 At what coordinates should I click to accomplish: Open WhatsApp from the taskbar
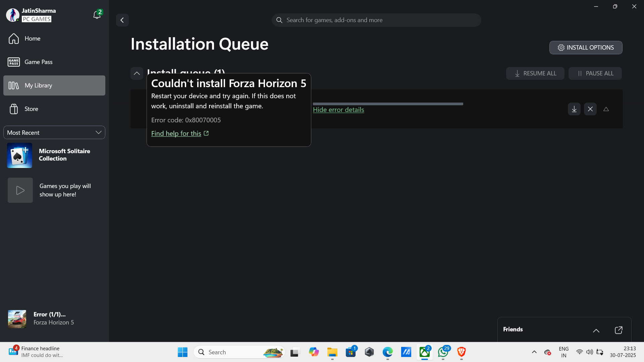[x=443, y=352]
